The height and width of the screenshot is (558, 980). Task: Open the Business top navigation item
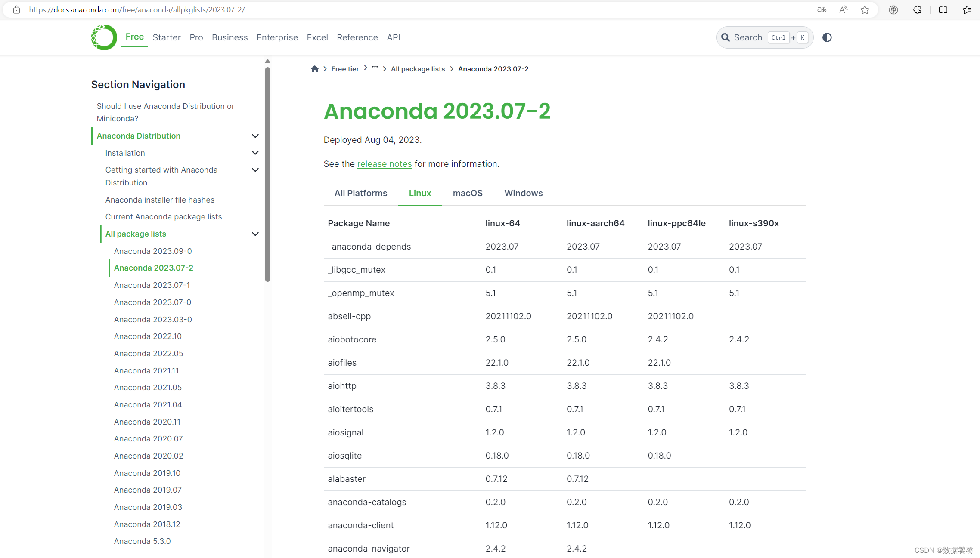(230, 37)
